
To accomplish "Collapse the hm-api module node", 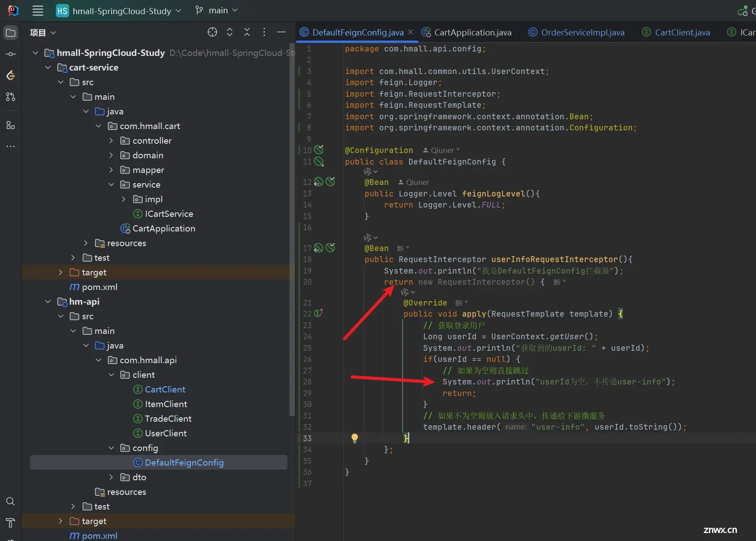I will (x=48, y=302).
